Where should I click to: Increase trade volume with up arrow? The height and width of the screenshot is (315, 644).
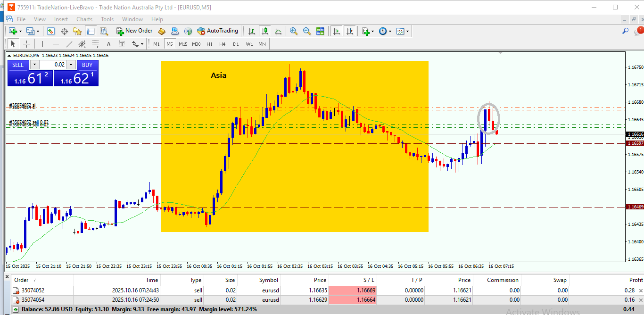pos(71,65)
